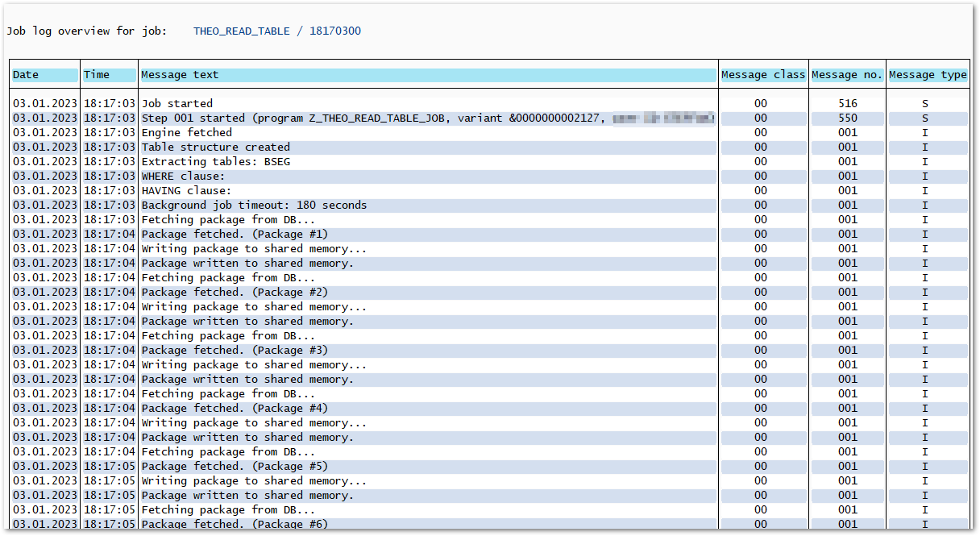980x536 pixels.
Task: Select 'Extracting tables: BSEG' log line
Action: click(216, 161)
